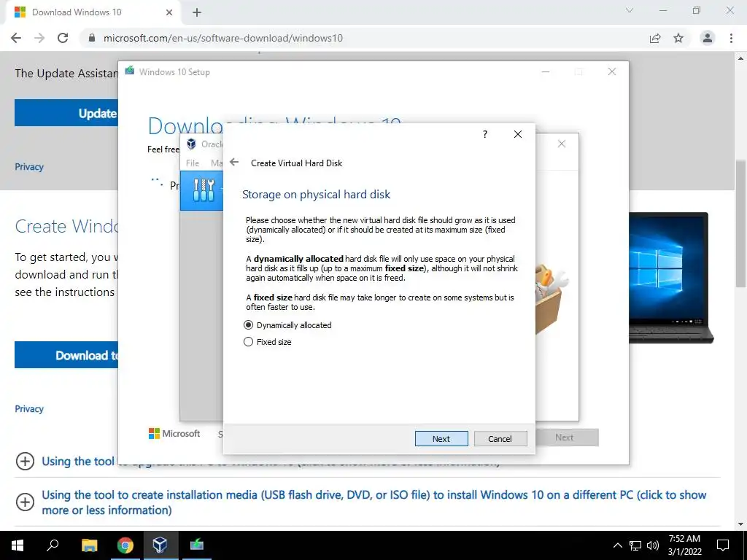Click the padlock site info icon
This screenshot has width=747, height=560.
click(92, 38)
